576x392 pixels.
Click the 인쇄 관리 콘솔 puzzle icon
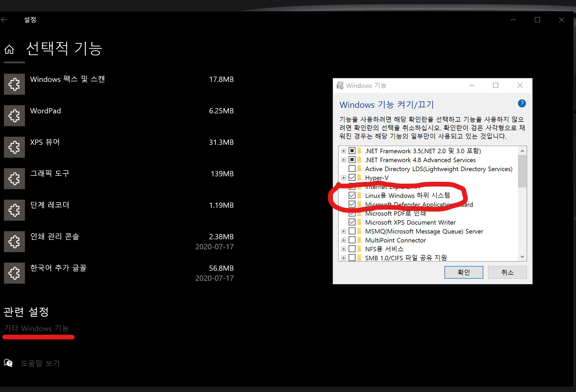pos(14,242)
